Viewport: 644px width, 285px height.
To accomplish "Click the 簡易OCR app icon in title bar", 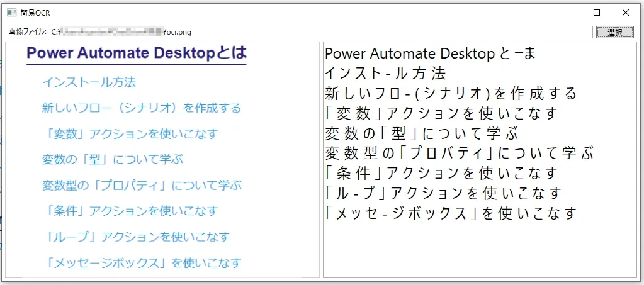I will click(x=11, y=13).
